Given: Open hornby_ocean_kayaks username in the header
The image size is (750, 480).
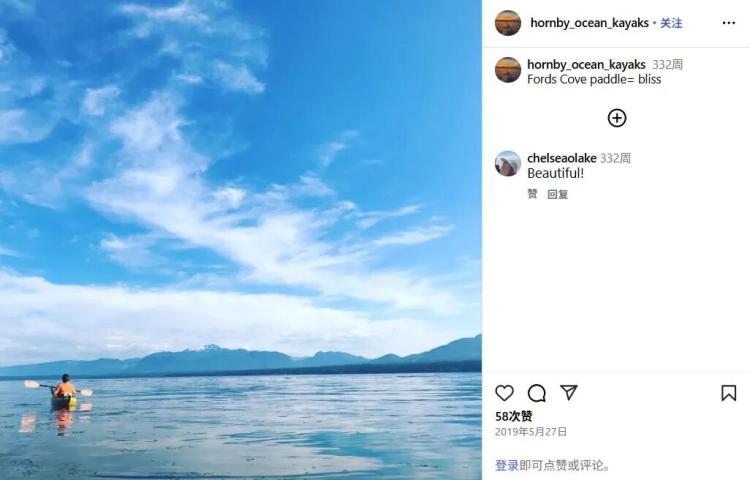Looking at the screenshot, I should point(589,23).
